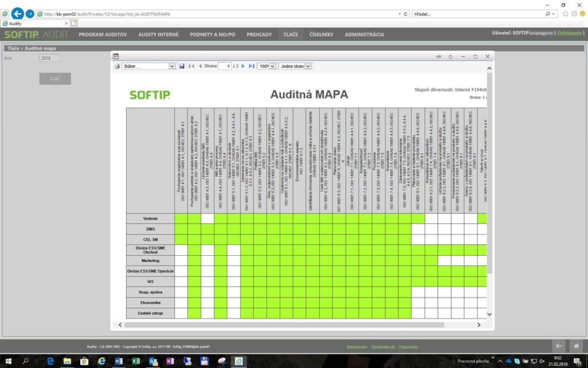Pin the report viewer window with the pin icon
Image resolution: width=588 pixels, height=368 pixels.
[x=438, y=56]
